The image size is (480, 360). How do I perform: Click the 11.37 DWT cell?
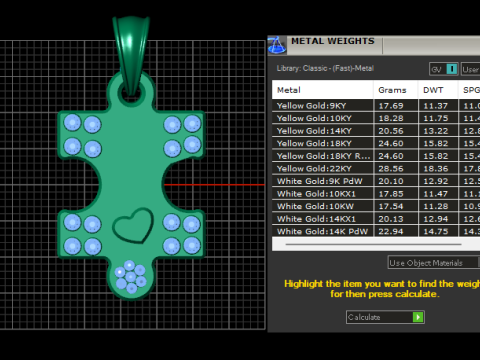438,106
